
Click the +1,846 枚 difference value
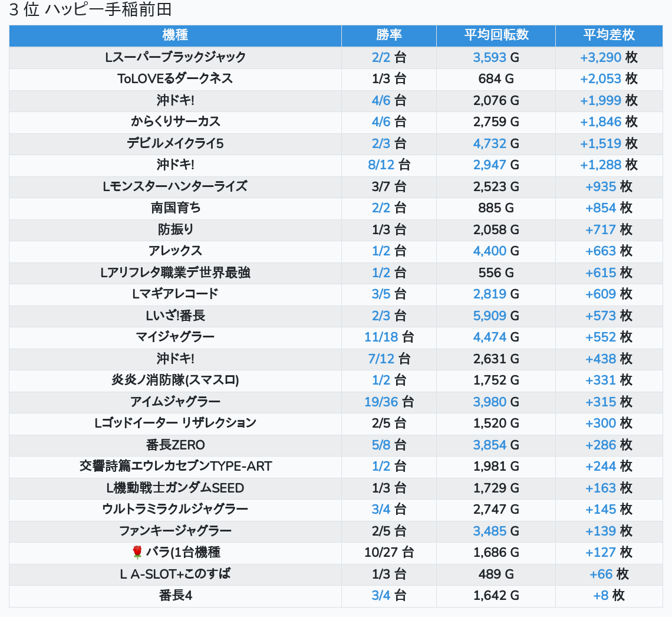(x=608, y=122)
